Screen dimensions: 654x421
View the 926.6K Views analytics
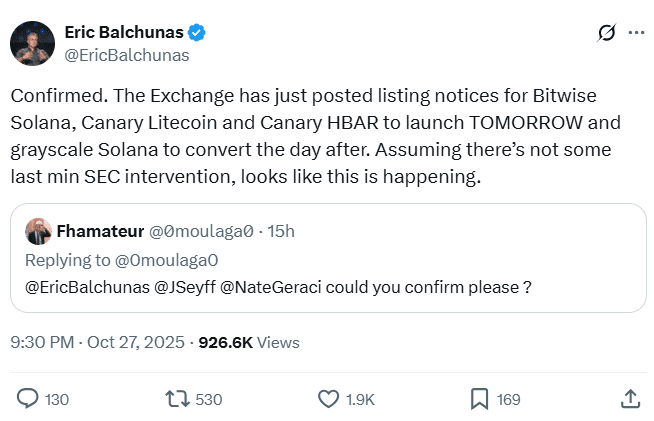[x=249, y=342]
